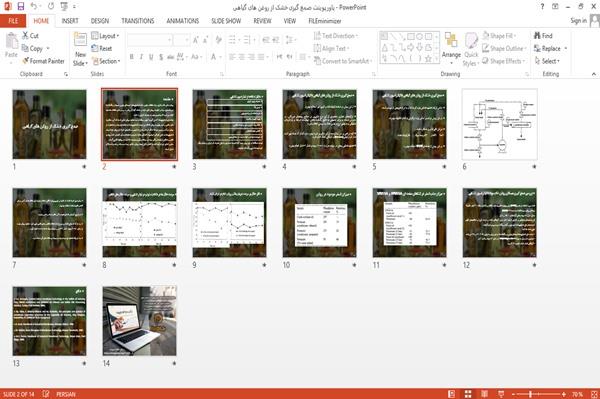
Task: Click the Find binoculars icon
Action: pyautogui.click(x=537, y=36)
